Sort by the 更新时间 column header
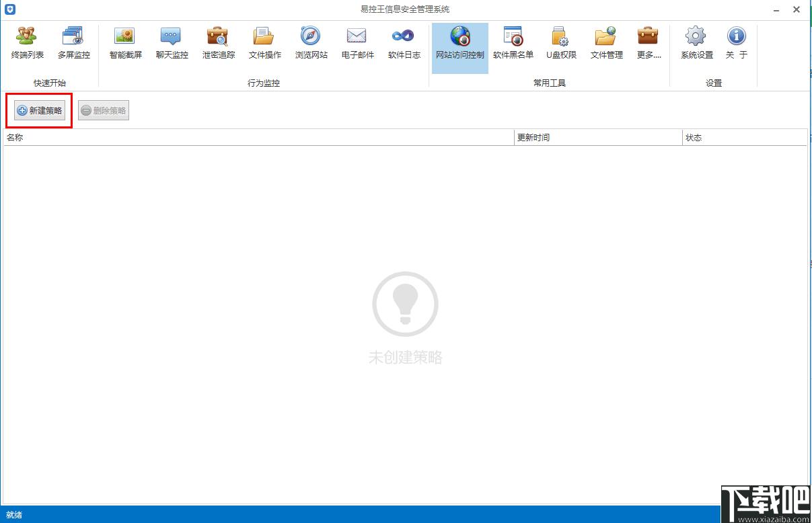The image size is (812, 523). click(598, 137)
